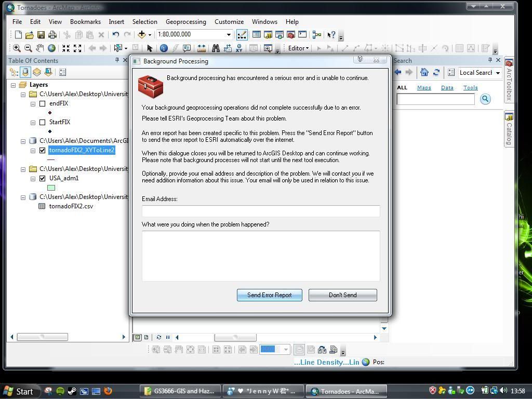
Task: Launch the ModelBuilder window icon
Action: coord(316,35)
